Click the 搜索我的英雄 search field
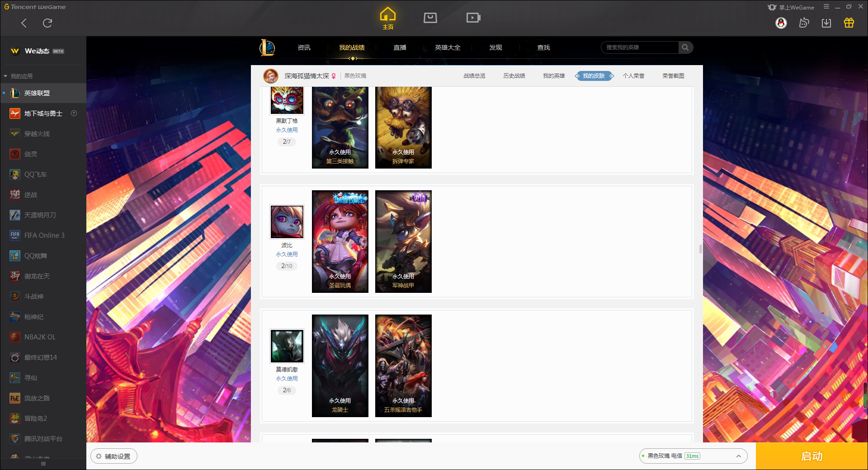 tap(640, 47)
